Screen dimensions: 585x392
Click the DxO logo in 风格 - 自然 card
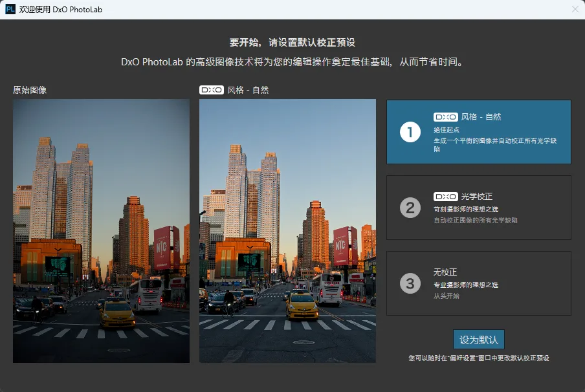coord(445,116)
